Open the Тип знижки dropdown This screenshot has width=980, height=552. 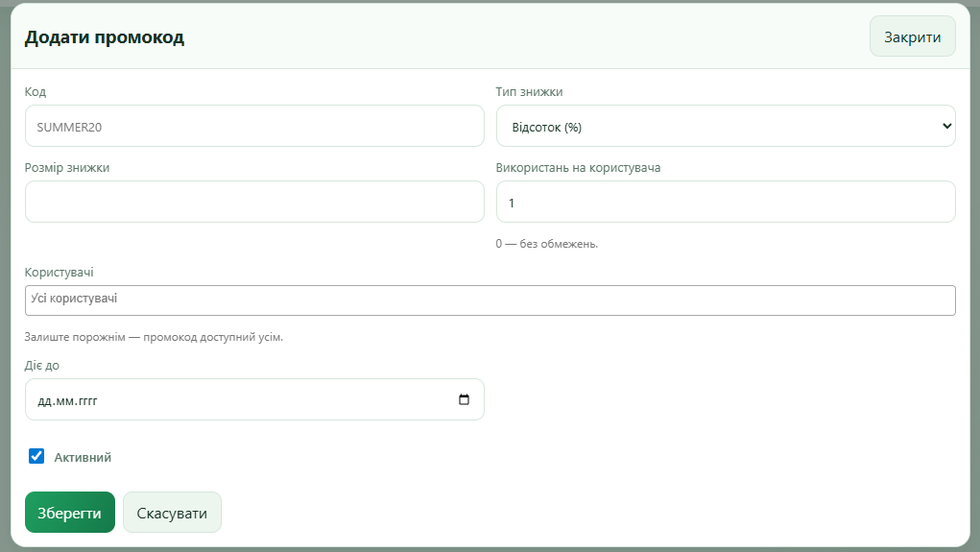726,127
